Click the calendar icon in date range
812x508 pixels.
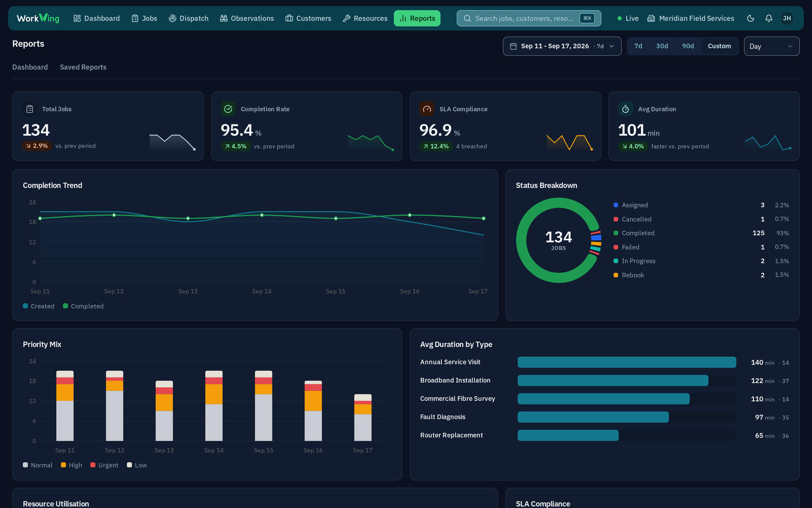(513, 46)
